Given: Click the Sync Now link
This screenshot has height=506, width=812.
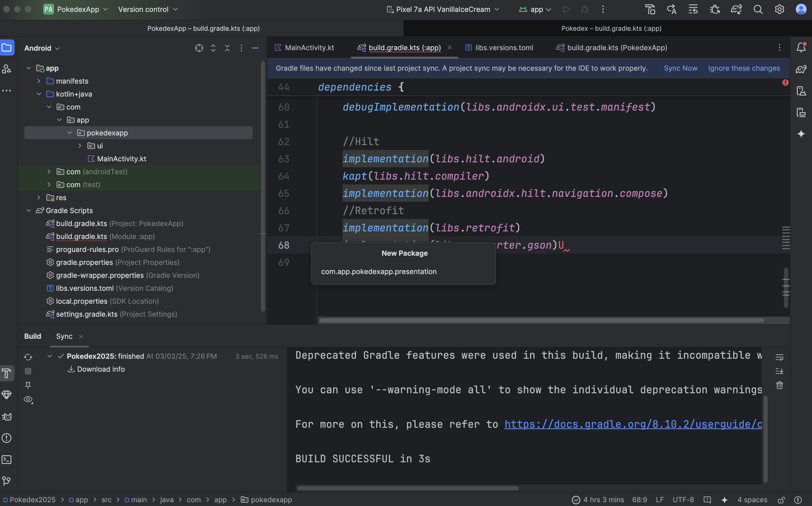Looking at the screenshot, I should pos(681,68).
